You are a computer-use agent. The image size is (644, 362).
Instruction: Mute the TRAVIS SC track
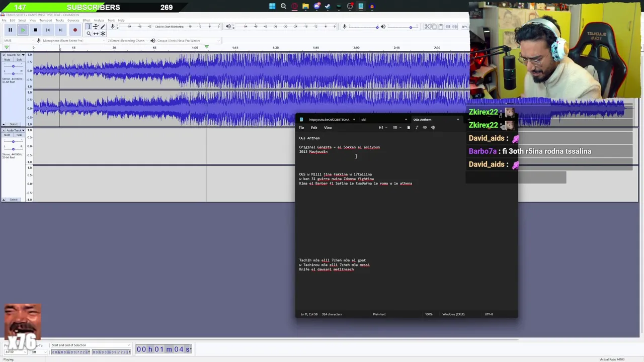click(x=7, y=59)
